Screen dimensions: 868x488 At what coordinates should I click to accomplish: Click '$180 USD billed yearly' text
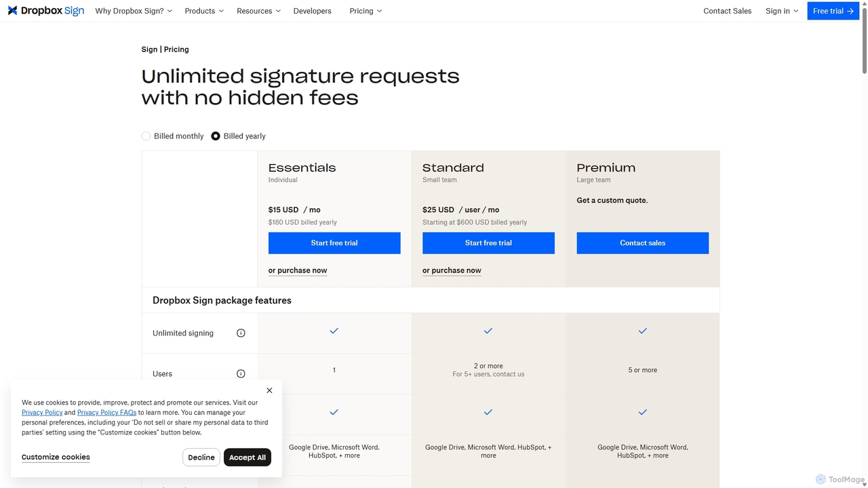coord(302,222)
